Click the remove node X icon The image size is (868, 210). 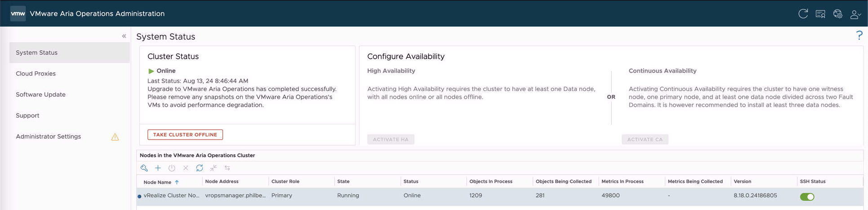coord(186,168)
